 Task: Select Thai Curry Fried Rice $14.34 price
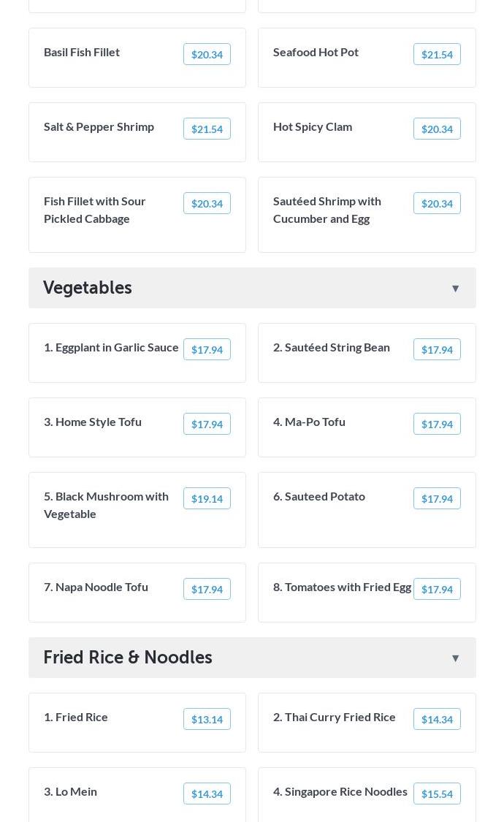point(437,720)
